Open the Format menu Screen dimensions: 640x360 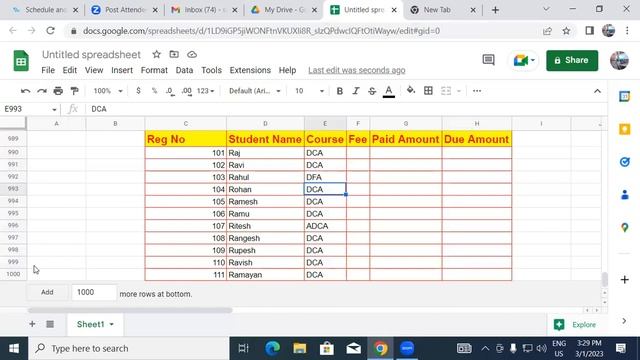coord(154,70)
